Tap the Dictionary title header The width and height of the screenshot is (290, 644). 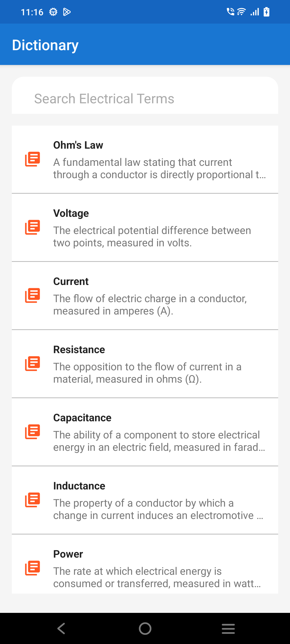click(45, 45)
